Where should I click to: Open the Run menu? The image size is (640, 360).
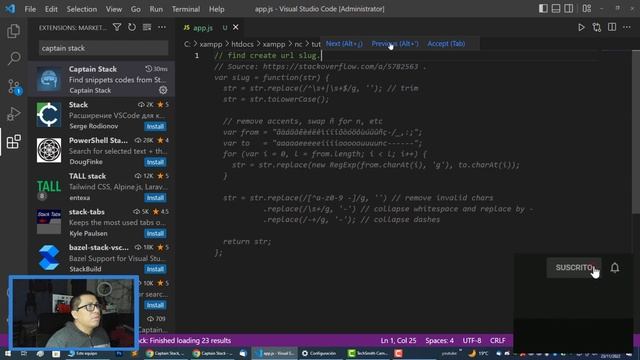coord(156,9)
